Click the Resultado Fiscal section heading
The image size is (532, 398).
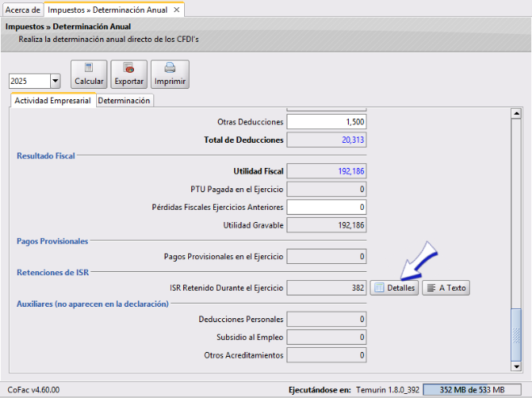coord(46,156)
